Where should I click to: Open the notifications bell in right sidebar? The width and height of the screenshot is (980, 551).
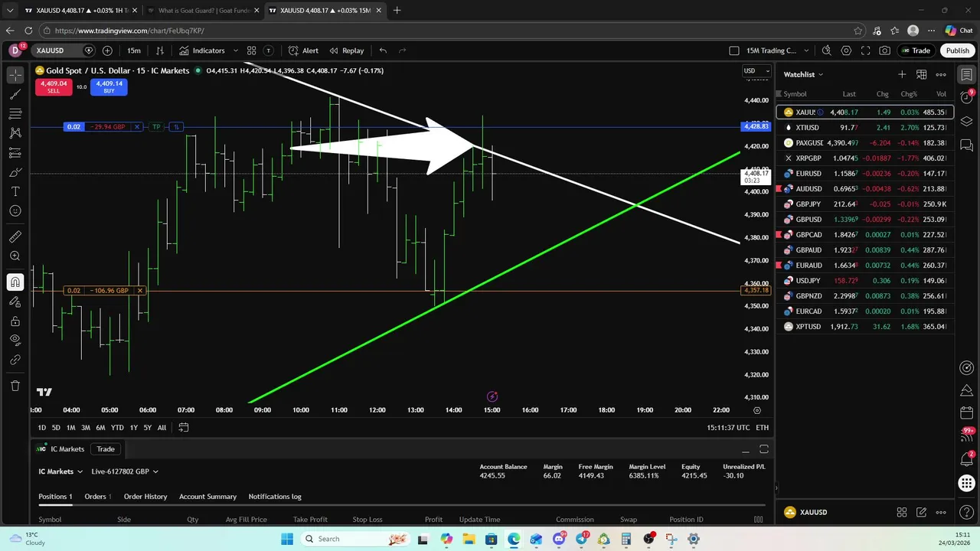967,459
